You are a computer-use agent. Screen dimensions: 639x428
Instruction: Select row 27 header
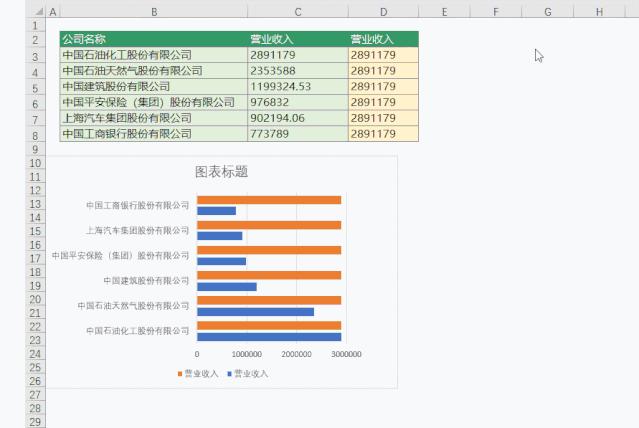point(35,395)
